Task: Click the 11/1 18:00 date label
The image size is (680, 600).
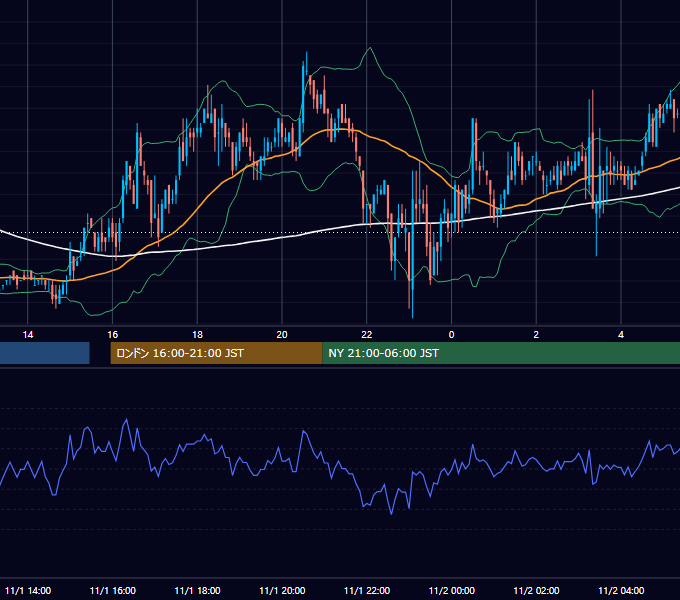Action: pyautogui.click(x=197, y=590)
